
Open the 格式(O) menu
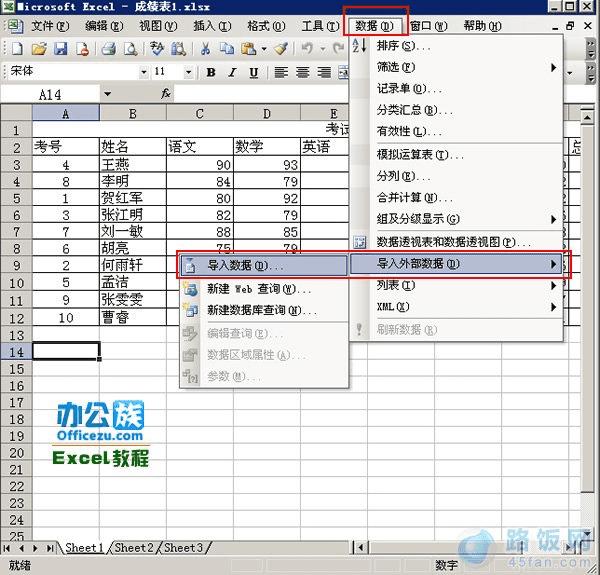coord(266,26)
